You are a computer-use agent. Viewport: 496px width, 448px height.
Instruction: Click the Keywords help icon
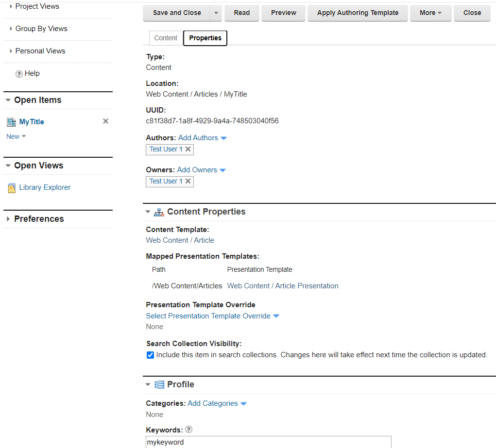click(x=188, y=429)
